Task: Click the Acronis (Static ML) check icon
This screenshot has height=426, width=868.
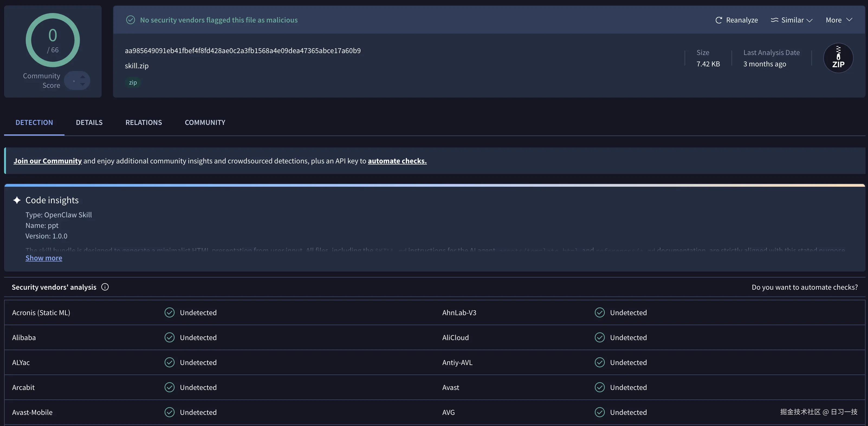Action: click(x=170, y=312)
